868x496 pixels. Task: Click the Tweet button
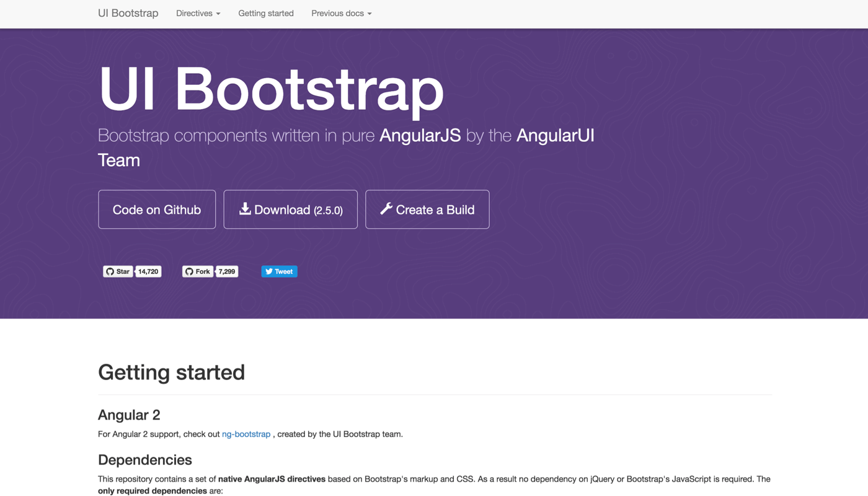(x=279, y=272)
